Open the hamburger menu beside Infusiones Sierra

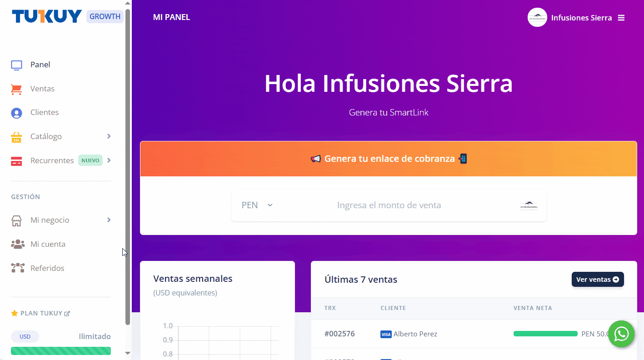pos(621,18)
